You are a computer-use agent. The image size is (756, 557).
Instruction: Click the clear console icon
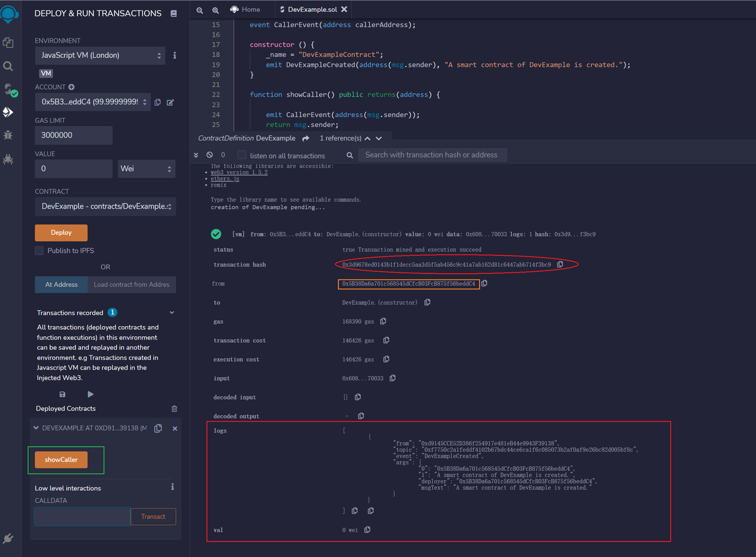coord(209,155)
